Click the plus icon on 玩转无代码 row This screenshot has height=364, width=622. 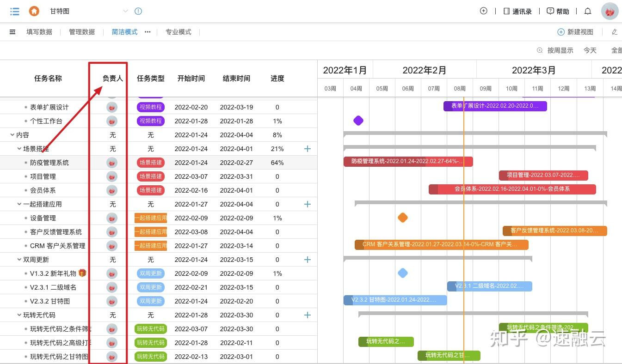[x=307, y=315]
